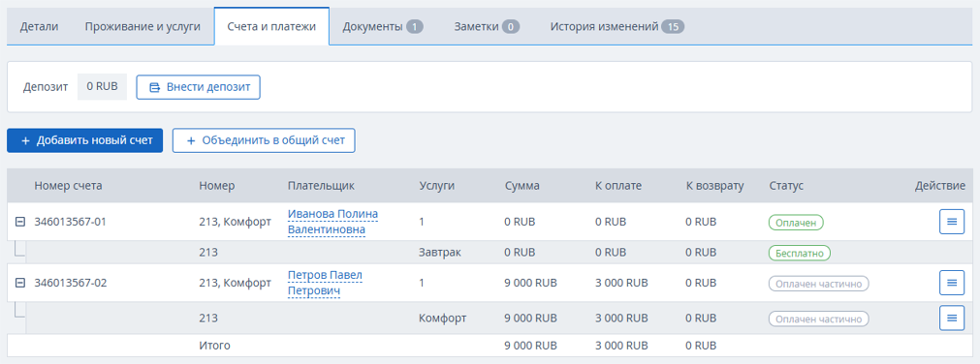980x364 pixels.
Task: Open payer Петров Павел Петрович link
Action: [325, 283]
